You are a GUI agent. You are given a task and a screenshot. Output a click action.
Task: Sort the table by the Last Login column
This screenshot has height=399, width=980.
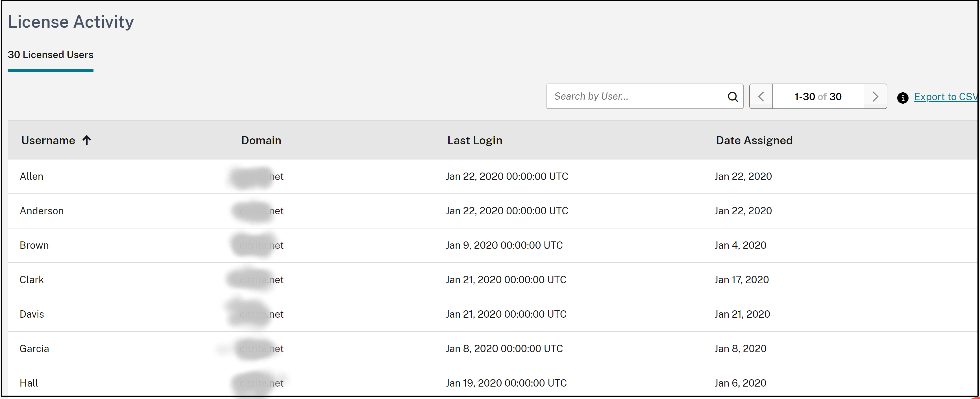(x=474, y=140)
